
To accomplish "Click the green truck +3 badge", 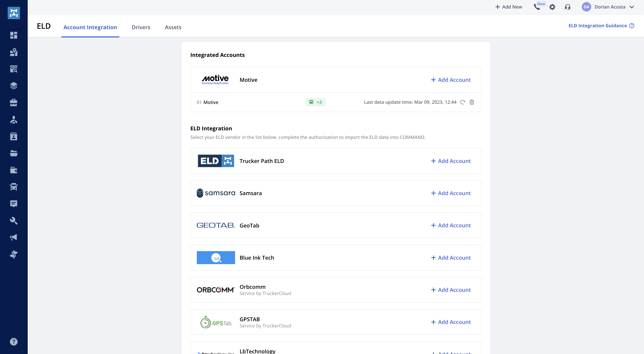I will tap(315, 102).
